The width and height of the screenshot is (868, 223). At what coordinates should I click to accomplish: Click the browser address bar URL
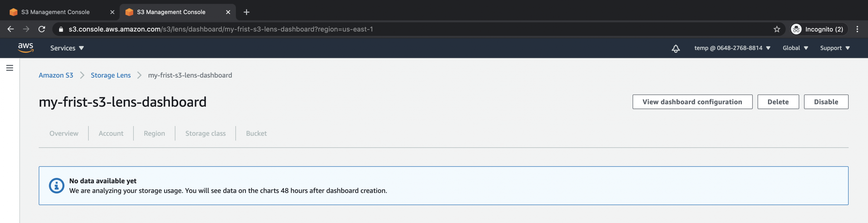point(221,29)
